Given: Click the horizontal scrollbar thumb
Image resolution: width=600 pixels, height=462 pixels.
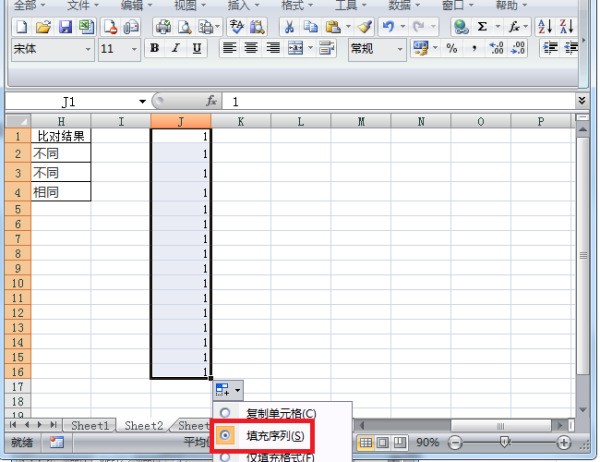Looking at the screenshot, I should click(x=501, y=425).
